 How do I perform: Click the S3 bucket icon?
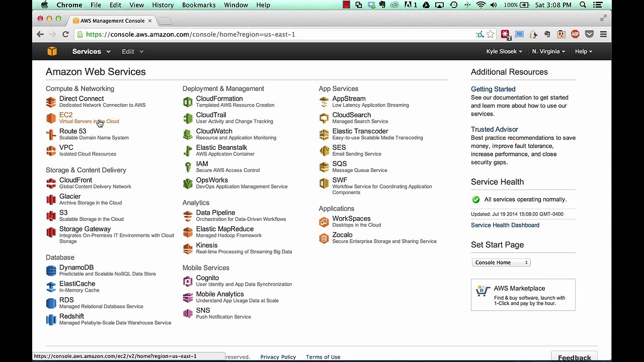click(x=51, y=216)
